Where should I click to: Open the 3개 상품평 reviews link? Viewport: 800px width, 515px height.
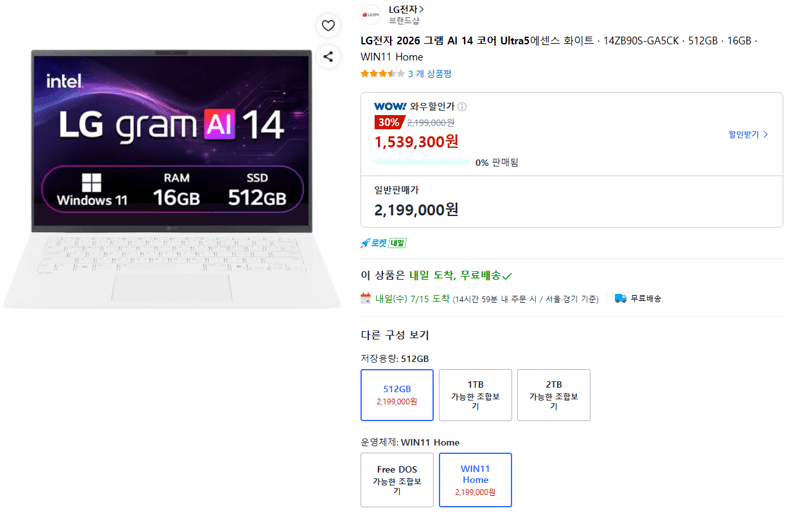(x=430, y=74)
